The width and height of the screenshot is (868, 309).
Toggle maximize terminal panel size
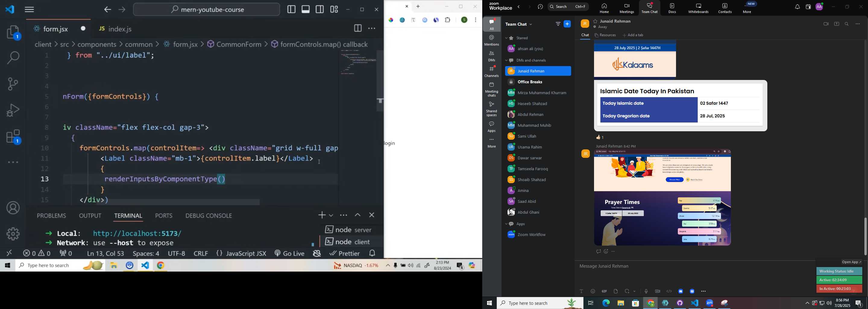click(x=357, y=215)
